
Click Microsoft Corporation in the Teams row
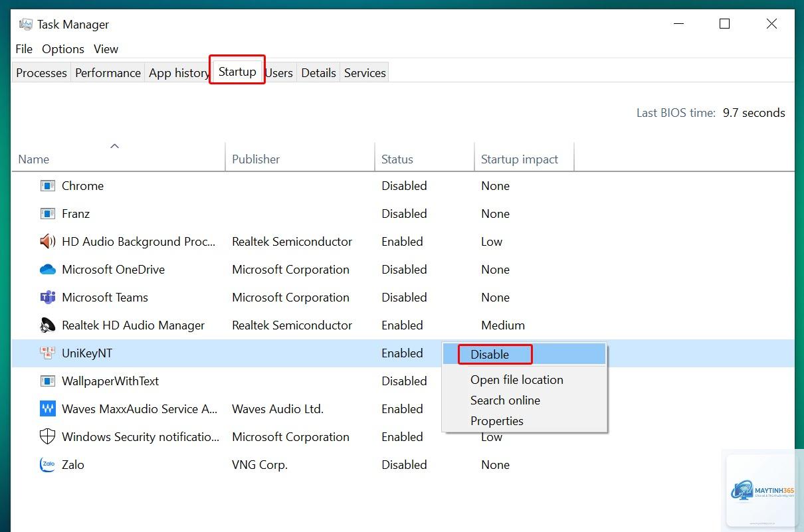[x=290, y=298]
